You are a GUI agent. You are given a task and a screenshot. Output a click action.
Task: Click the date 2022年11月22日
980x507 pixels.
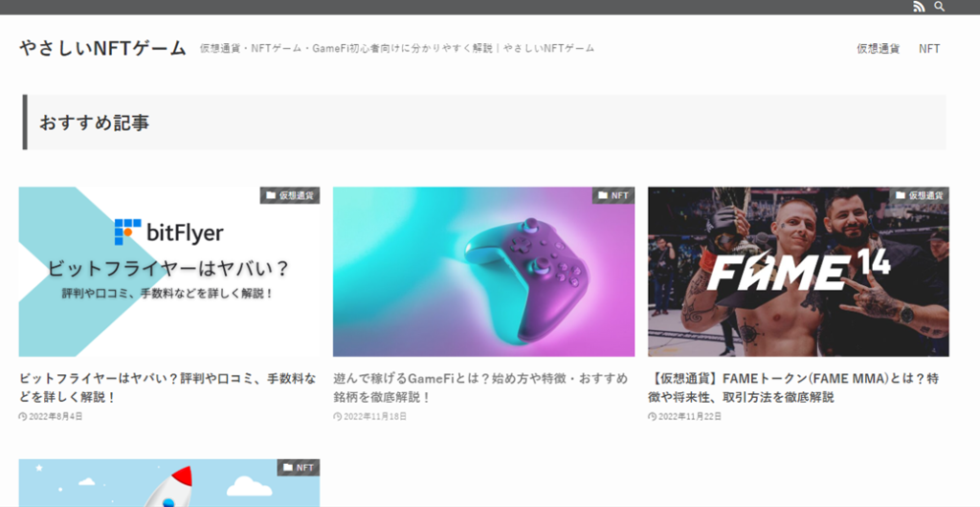tap(689, 416)
